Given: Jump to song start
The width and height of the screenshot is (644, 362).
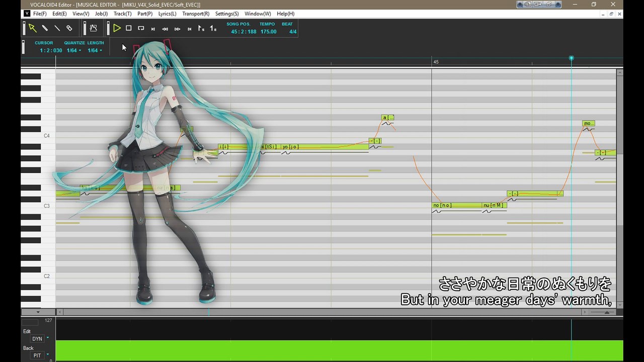Looking at the screenshot, I should click(153, 29).
